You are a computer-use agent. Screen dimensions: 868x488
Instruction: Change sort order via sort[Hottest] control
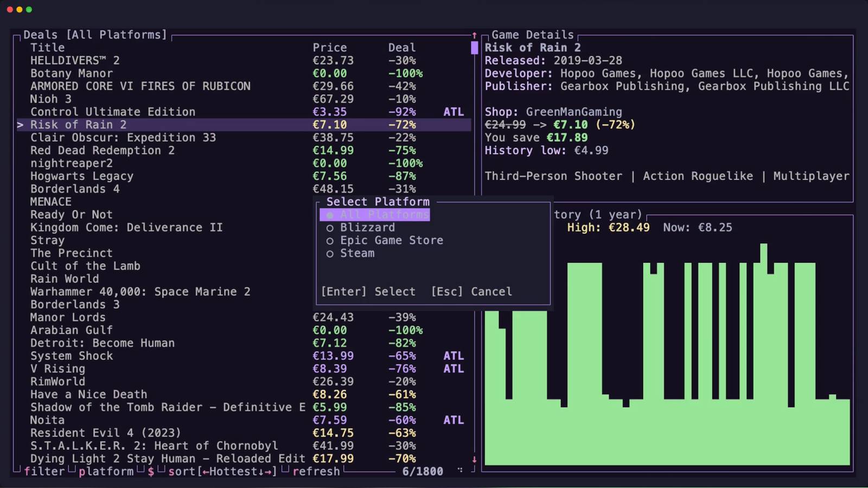(x=223, y=472)
